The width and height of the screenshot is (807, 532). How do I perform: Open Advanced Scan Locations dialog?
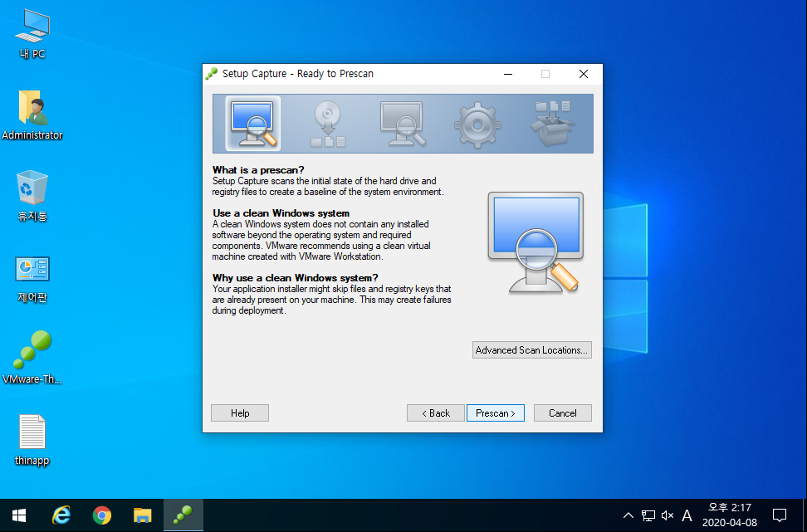[531, 350]
